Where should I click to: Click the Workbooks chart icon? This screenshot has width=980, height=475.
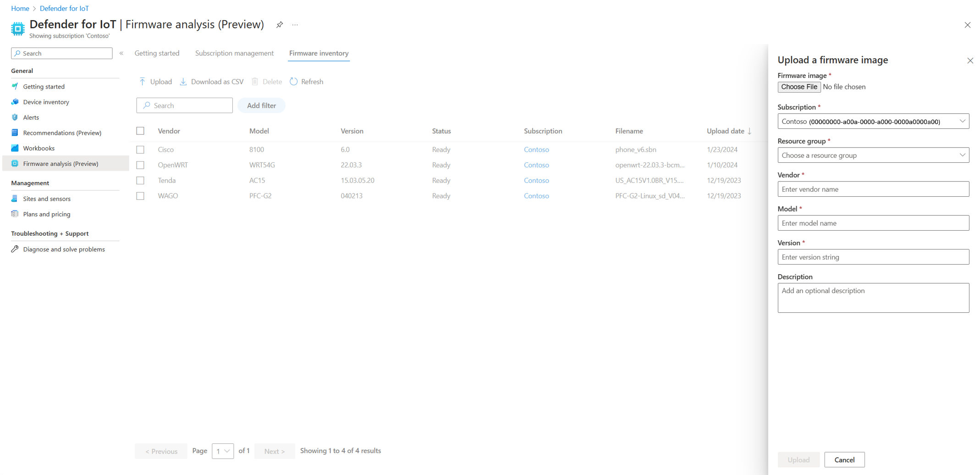(15, 148)
